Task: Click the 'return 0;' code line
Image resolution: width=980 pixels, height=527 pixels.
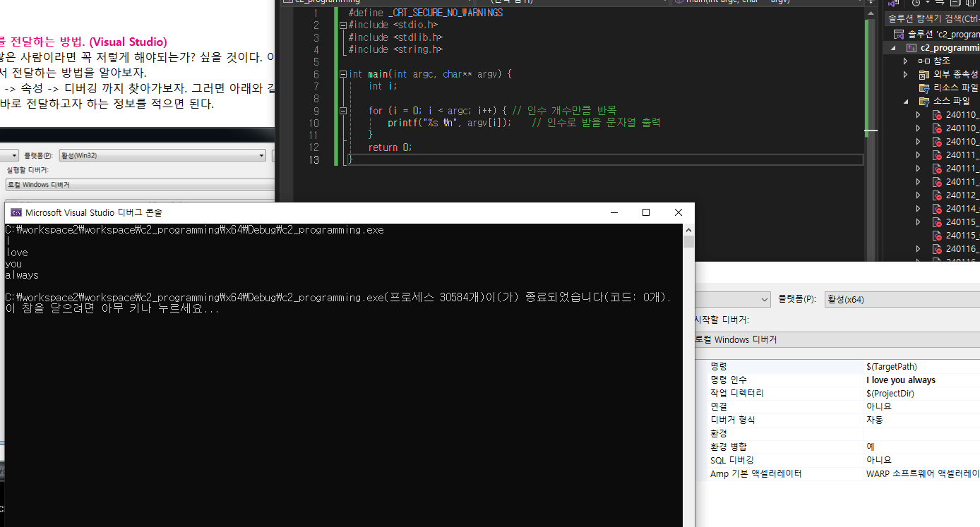Action: pos(390,147)
